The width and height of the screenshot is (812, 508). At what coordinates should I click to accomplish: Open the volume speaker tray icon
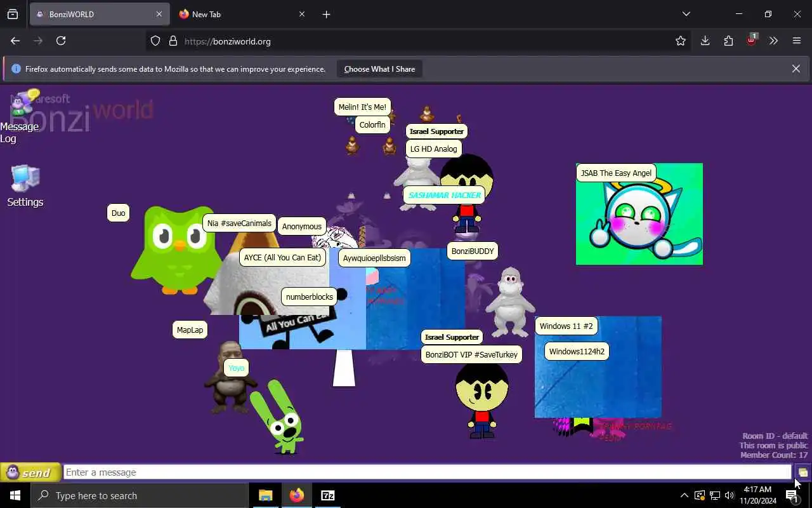point(730,495)
